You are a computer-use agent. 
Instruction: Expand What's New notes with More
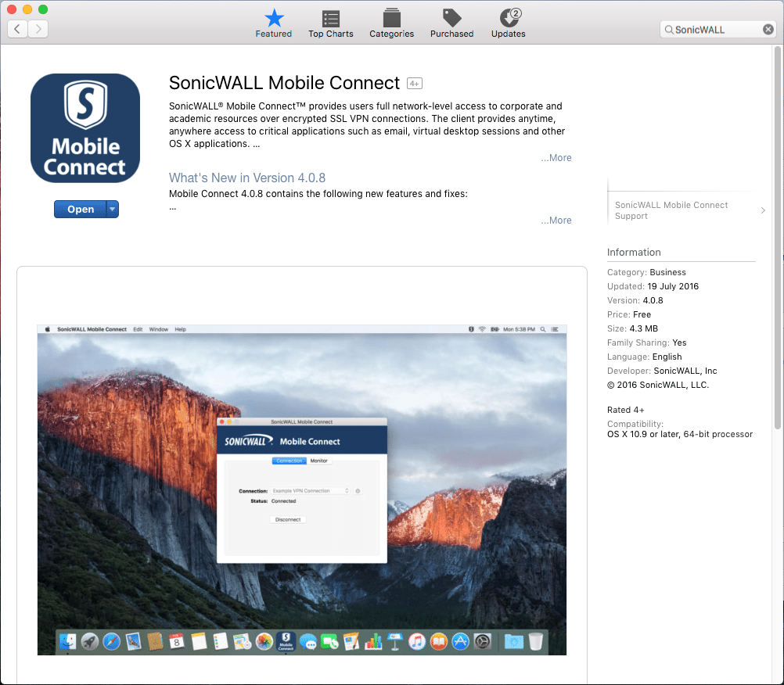(x=556, y=221)
